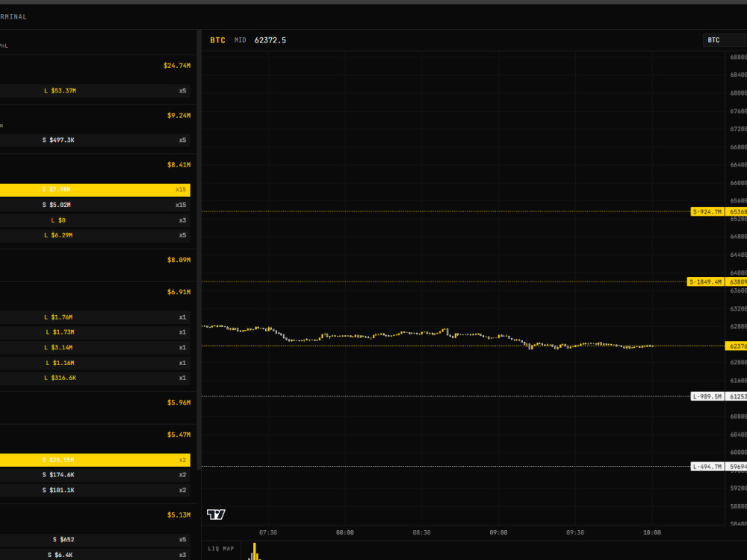This screenshot has height=560, width=747.
Task: Select the S $497.3K x5 position row
Action: pos(96,140)
